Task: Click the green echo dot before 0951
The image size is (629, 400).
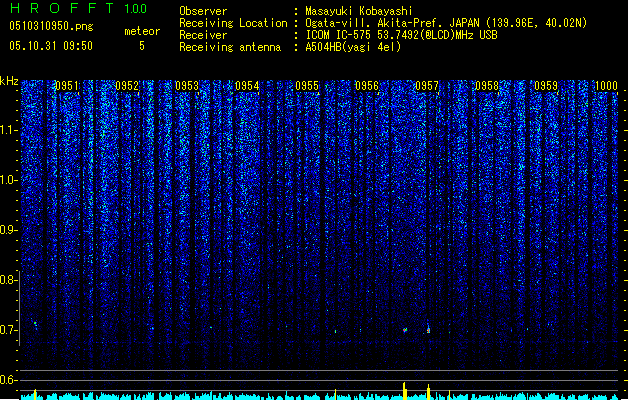Action: (x=35, y=323)
